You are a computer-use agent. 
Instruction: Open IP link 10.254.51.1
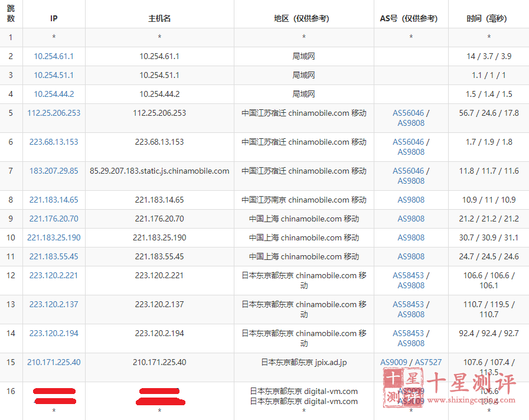point(54,75)
